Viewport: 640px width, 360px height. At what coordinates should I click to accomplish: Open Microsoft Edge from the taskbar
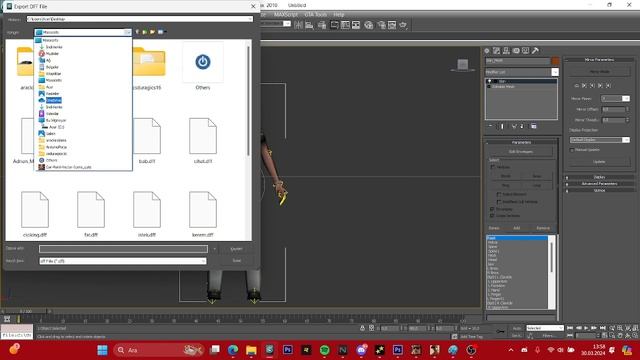pos(233,350)
